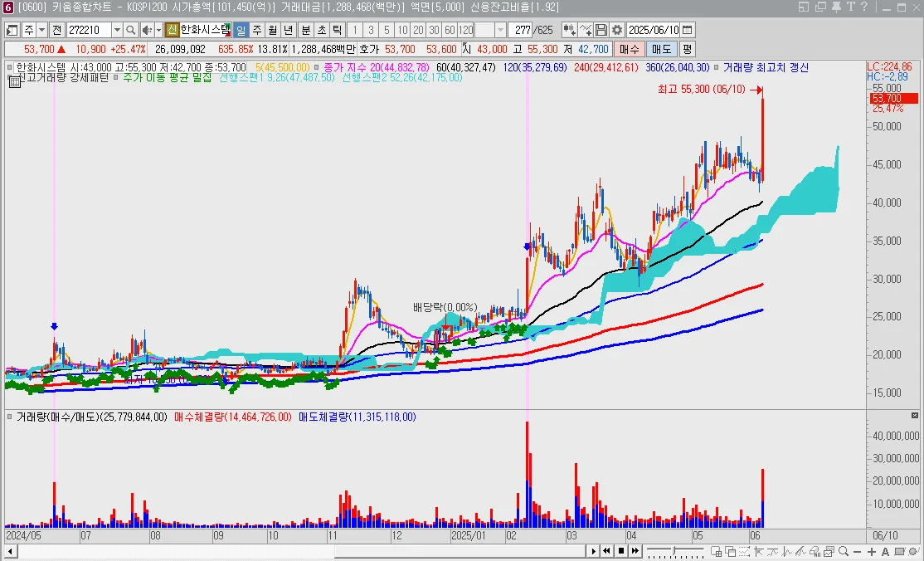Screen dimensions: 924x561
Task: Open the calendar date picker icon
Action: tap(688, 30)
